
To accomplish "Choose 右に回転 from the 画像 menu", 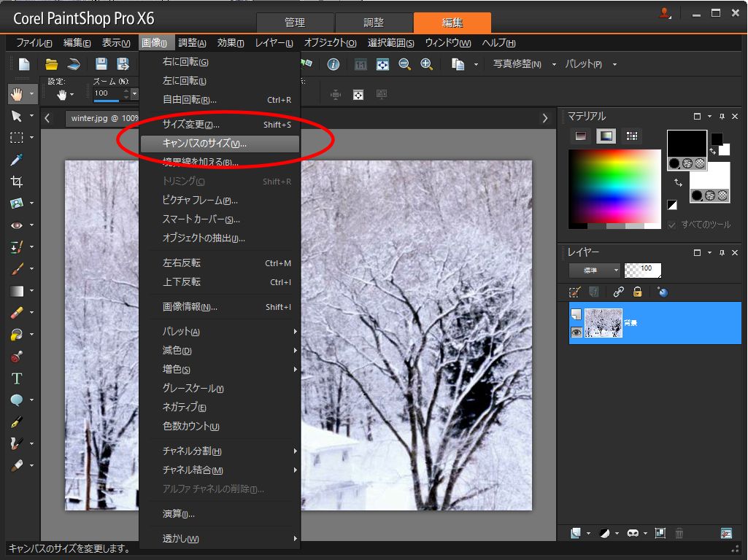I will [220, 62].
